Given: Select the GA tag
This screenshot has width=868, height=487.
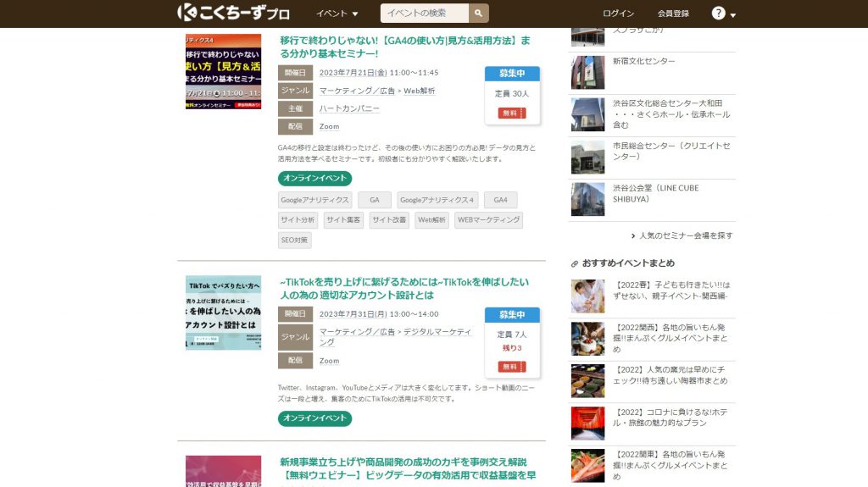Looking at the screenshot, I should [375, 200].
